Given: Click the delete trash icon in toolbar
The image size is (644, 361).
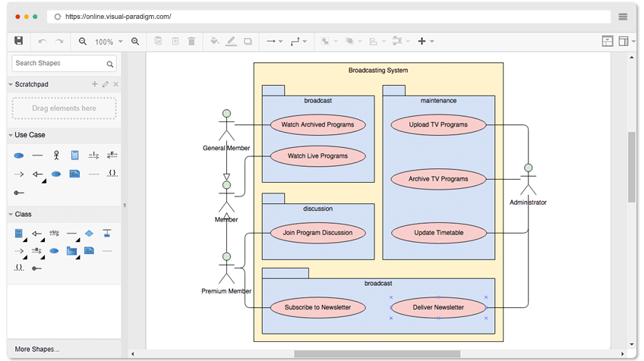Looking at the screenshot, I should [x=191, y=41].
